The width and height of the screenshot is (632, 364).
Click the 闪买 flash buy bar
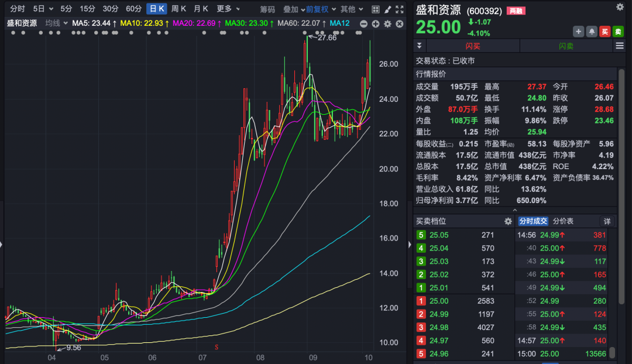473,45
